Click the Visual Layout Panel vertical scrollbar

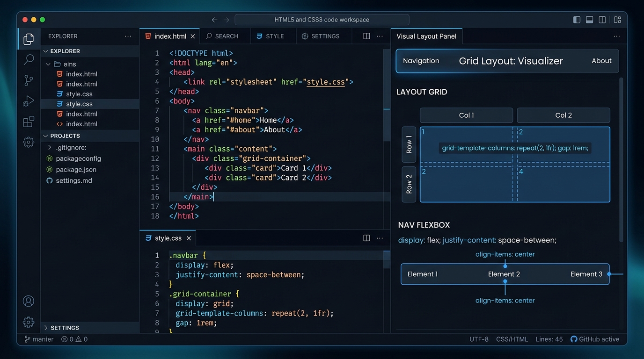point(622,159)
